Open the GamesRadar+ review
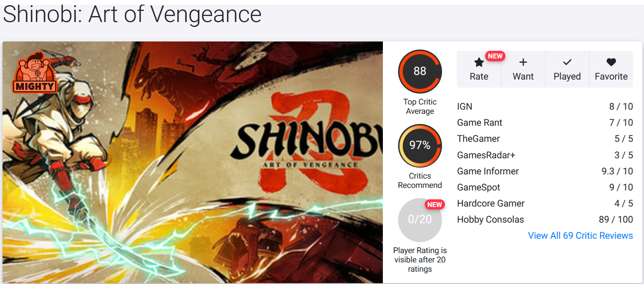The width and height of the screenshot is (644, 284). tap(545, 155)
